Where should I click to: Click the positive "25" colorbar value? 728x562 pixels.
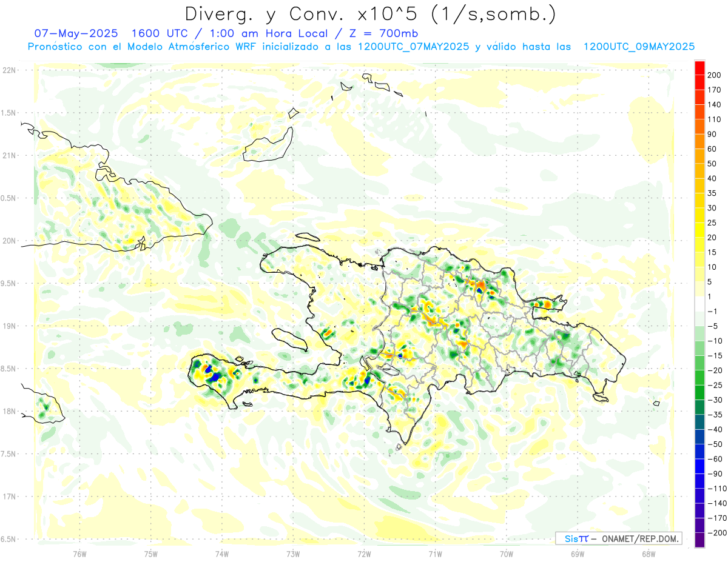[x=712, y=223]
